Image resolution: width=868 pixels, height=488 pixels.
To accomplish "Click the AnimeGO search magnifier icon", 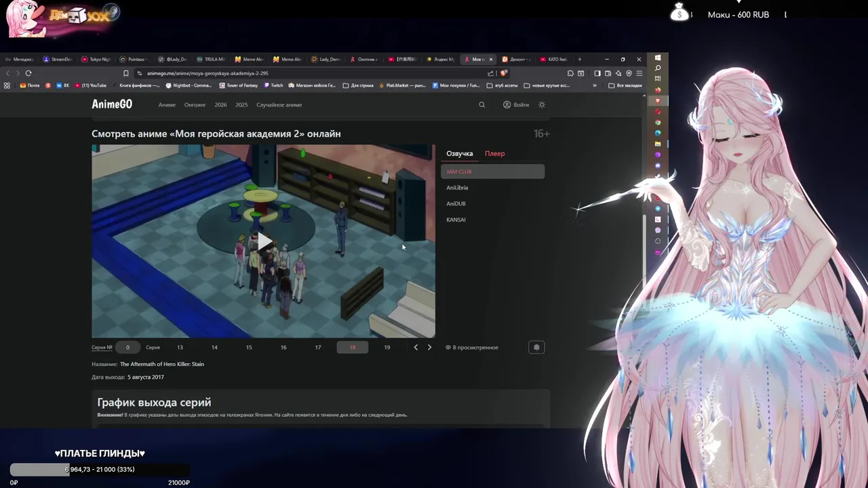I will tap(482, 104).
